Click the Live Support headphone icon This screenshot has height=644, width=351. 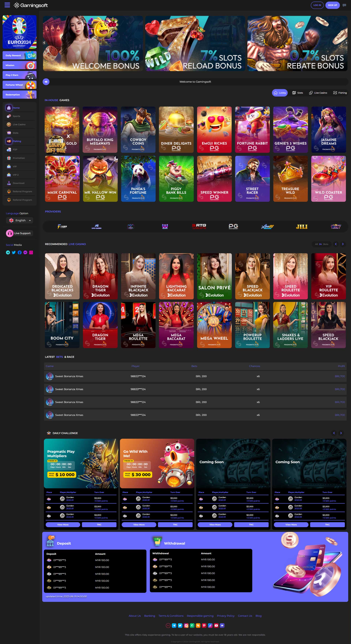[x=10, y=233]
